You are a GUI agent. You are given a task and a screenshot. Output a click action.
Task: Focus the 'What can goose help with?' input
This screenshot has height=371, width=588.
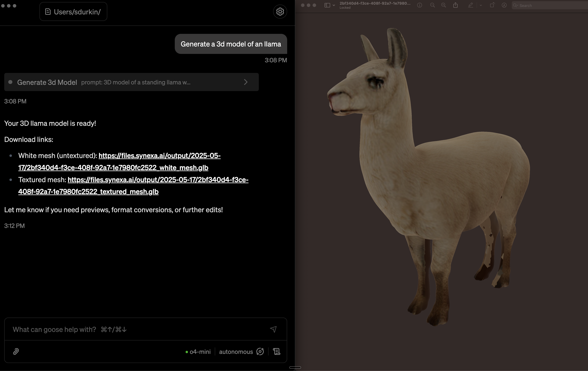137,329
